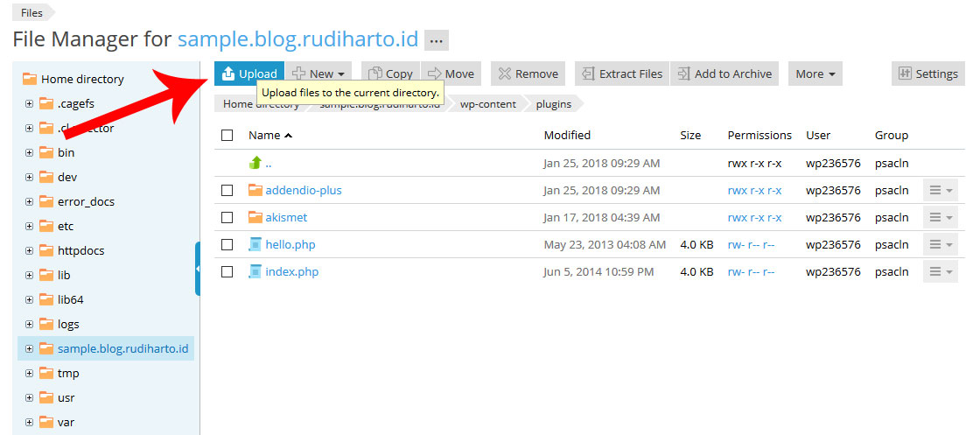Click the Remove button
The height and width of the screenshot is (435, 980).
[x=528, y=74]
